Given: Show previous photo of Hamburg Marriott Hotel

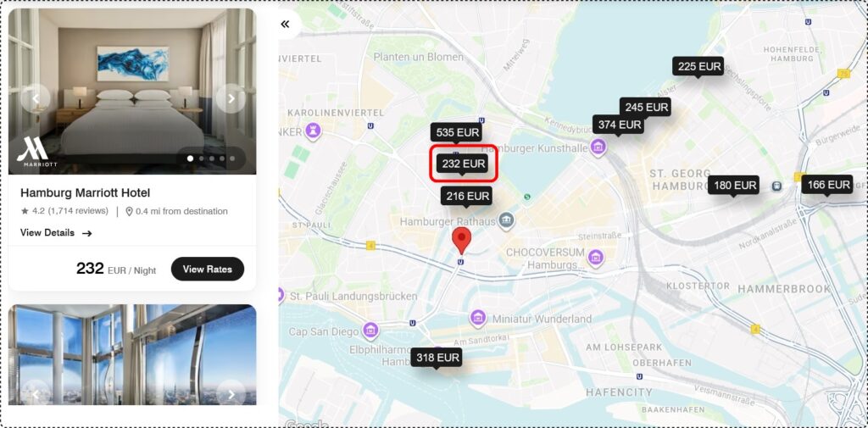Looking at the screenshot, I should pos(36,98).
